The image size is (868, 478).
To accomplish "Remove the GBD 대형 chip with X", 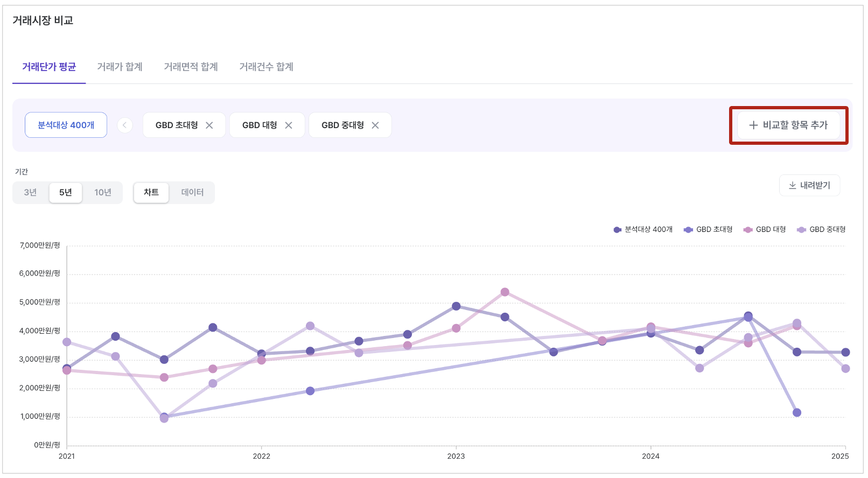I will [289, 125].
